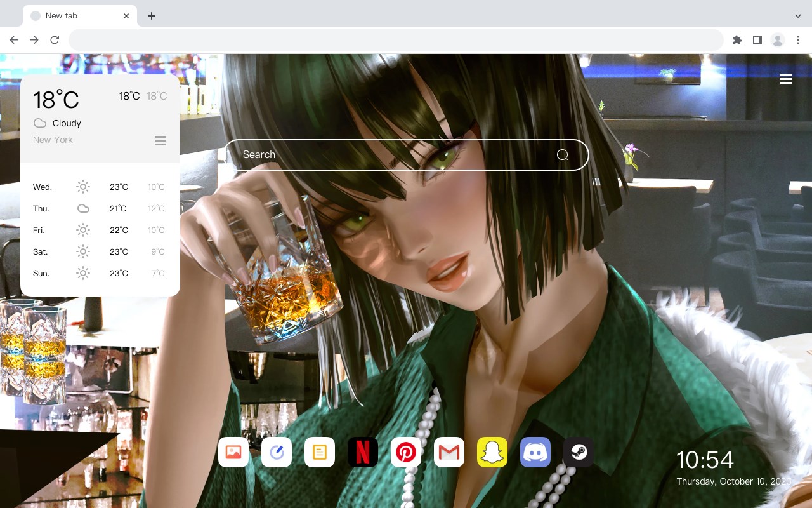Launch the Netflix shortcut

pyautogui.click(x=363, y=452)
